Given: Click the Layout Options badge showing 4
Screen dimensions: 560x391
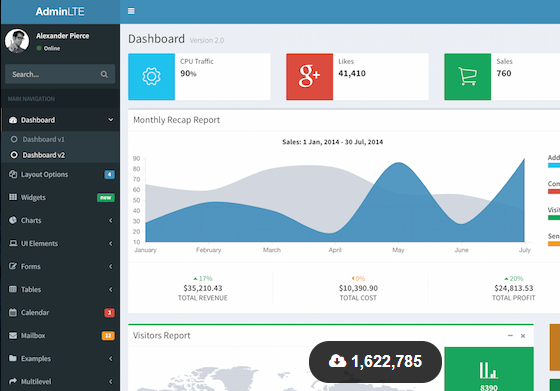Looking at the screenshot, I should pos(109,175).
